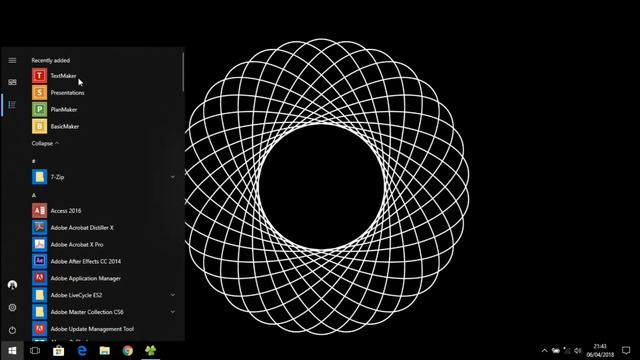Open Adobe Acrobat Distiller X icon

pyautogui.click(x=40, y=227)
